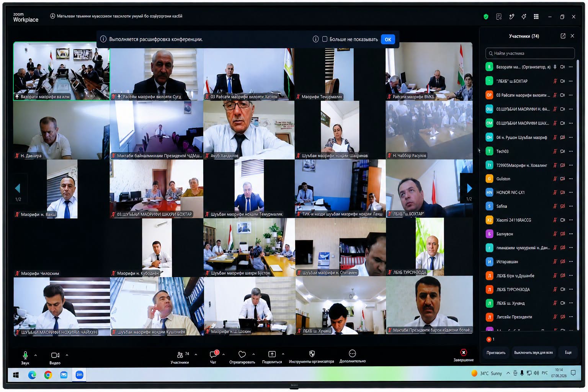Show hidden system tray icons
This screenshot has width=588, height=392.
pyautogui.click(x=508, y=373)
